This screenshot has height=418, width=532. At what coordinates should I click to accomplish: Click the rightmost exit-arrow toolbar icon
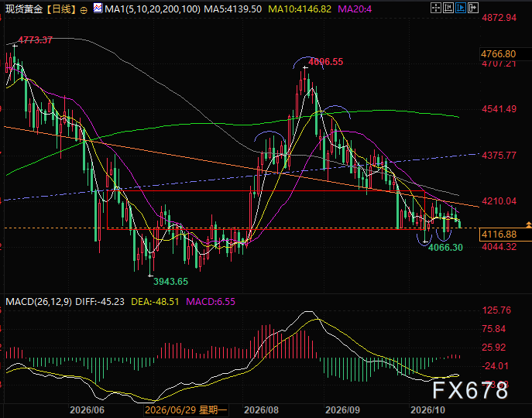click(x=473, y=8)
